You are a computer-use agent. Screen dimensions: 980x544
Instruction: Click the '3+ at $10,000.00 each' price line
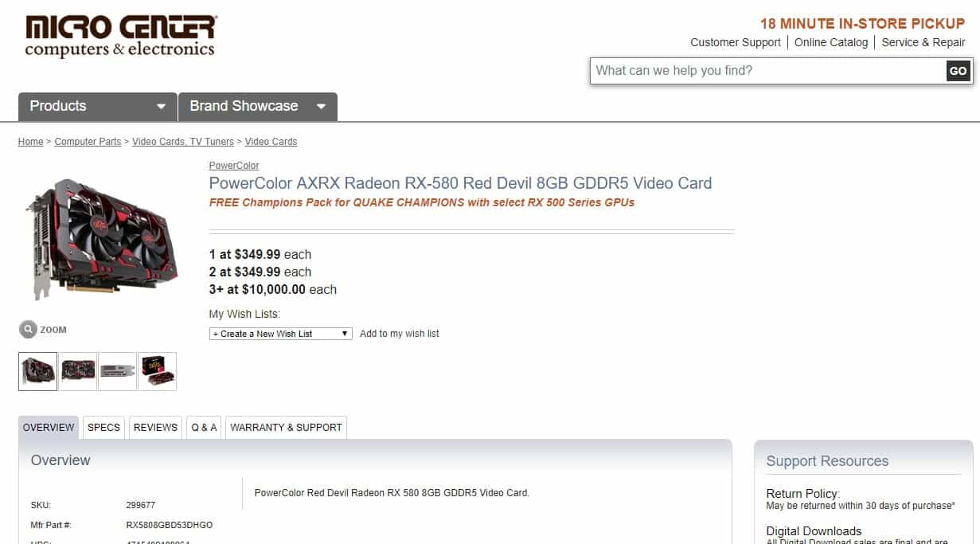click(273, 290)
